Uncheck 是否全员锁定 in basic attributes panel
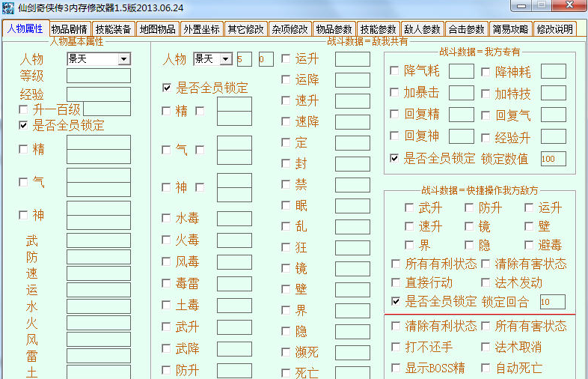The height and width of the screenshot is (379, 588). click(23, 125)
